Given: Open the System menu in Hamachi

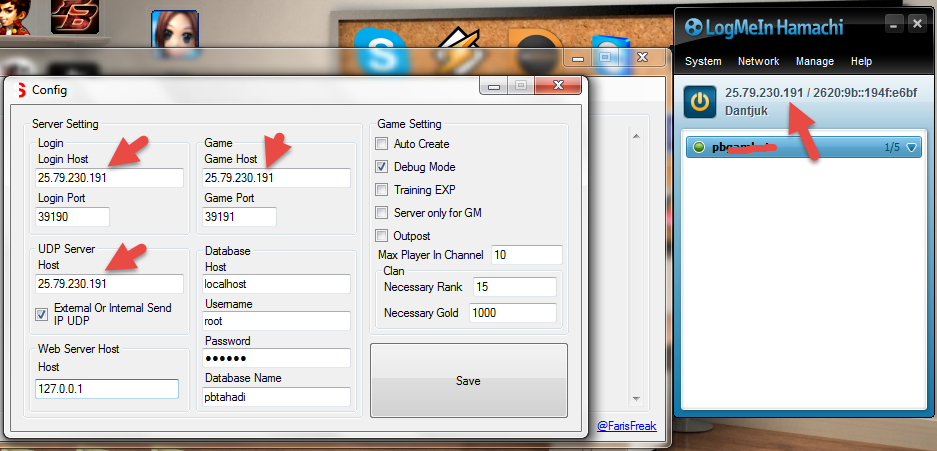Looking at the screenshot, I should [x=703, y=62].
